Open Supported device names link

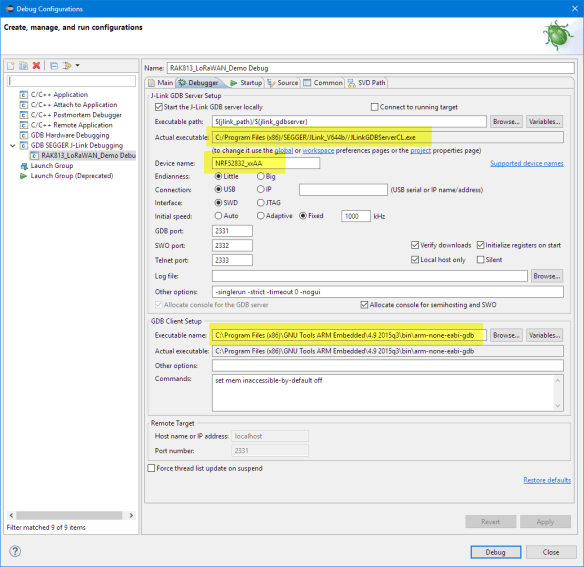click(x=527, y=163)
